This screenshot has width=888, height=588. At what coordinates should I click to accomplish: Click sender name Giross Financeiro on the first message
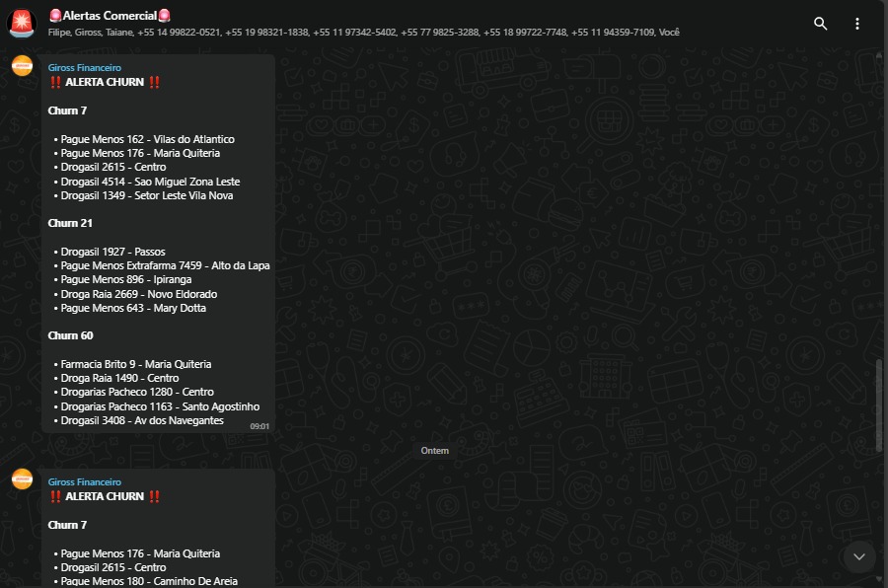(85, 67)
